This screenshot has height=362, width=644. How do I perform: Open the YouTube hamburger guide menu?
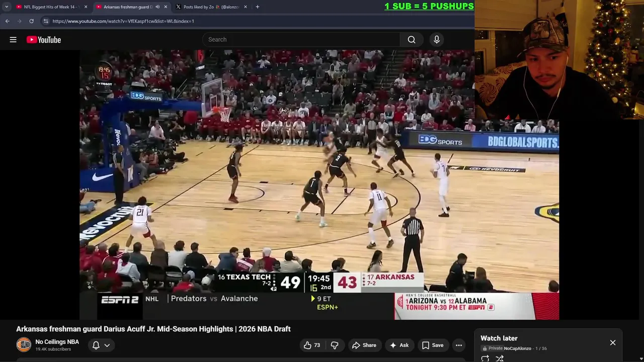point(13,40)
